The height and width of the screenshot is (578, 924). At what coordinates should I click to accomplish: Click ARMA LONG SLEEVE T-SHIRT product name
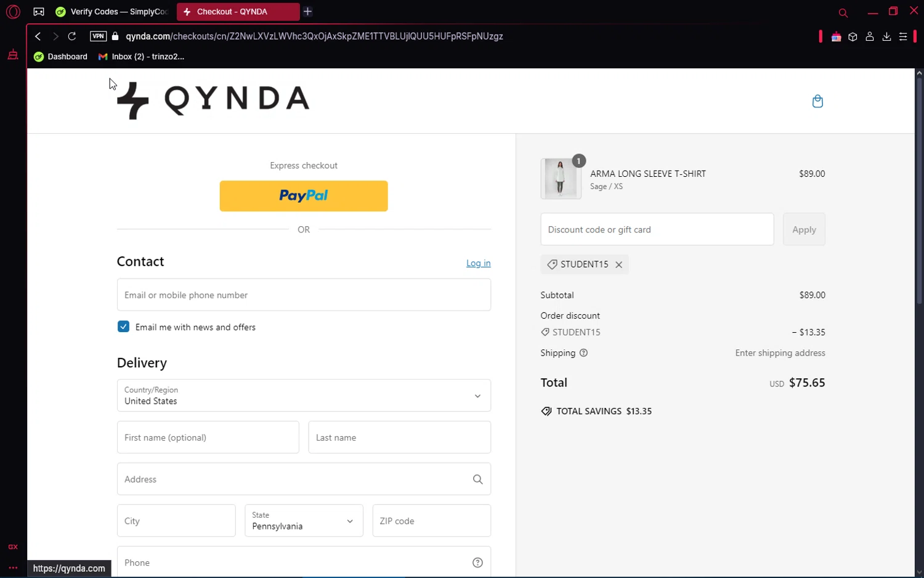(648, 174)
